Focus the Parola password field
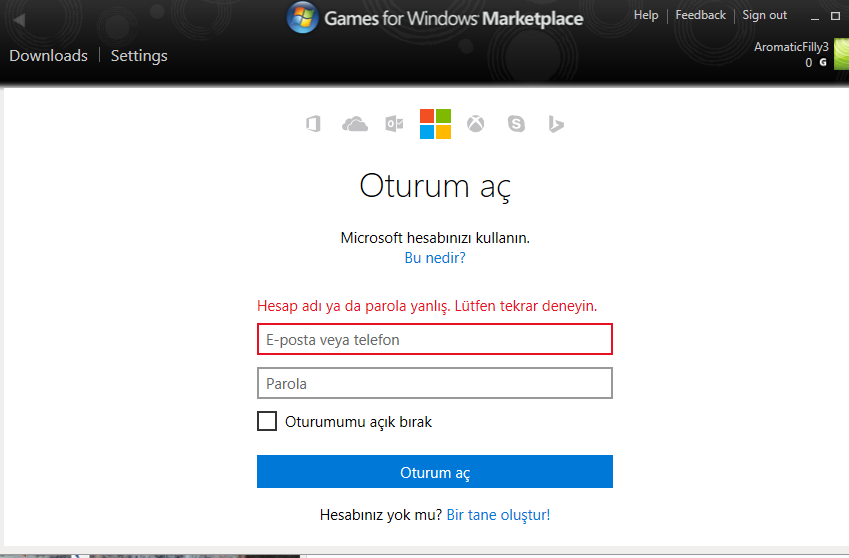 tap(435, 383)
